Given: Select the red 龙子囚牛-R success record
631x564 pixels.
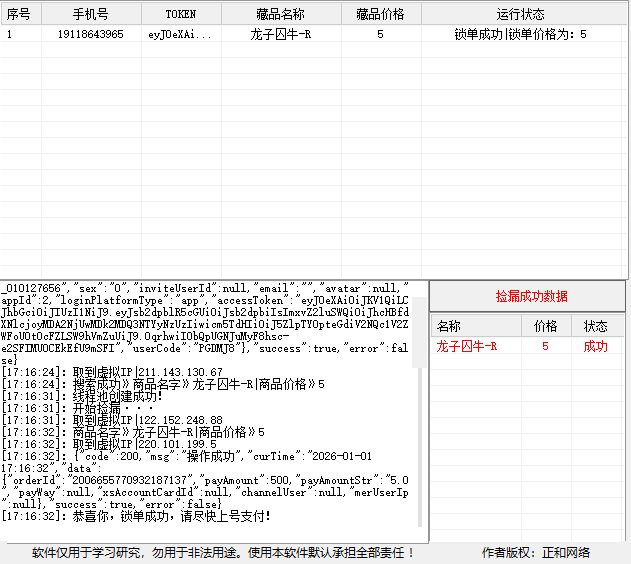Looking at the screenshot, I should coord(467,346).
